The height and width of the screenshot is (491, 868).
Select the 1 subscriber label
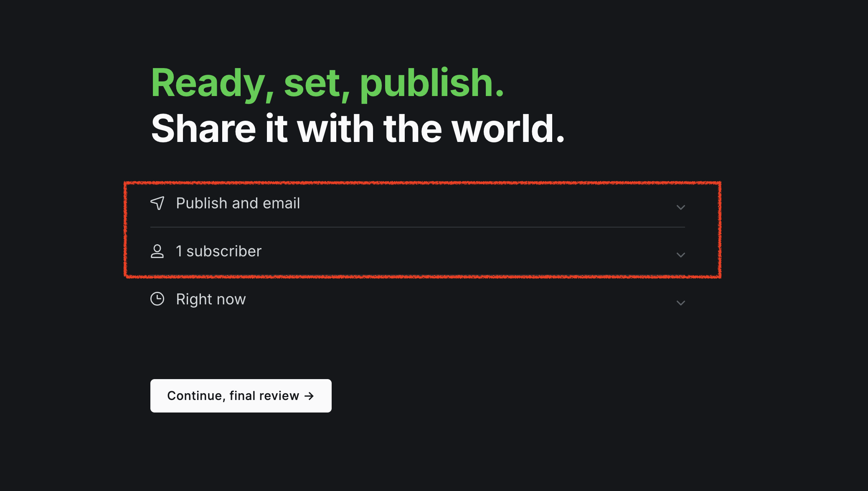pyautogui.click(x=219, y=251)
